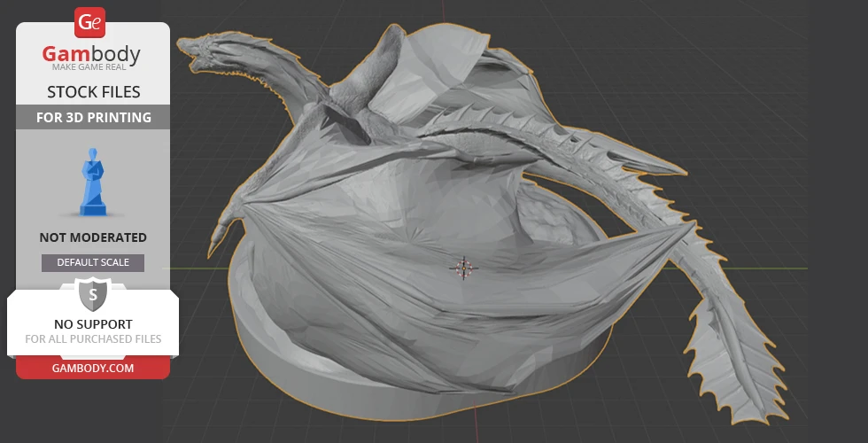
Task: Click the grey shield S badge
Action: (92, 293)
